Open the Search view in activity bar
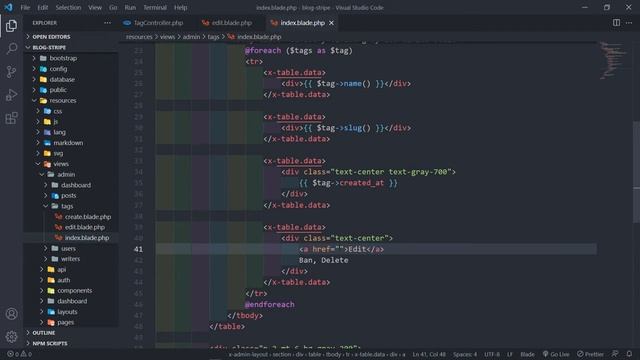This screenshot has height=360, width=640. [11, 49]
